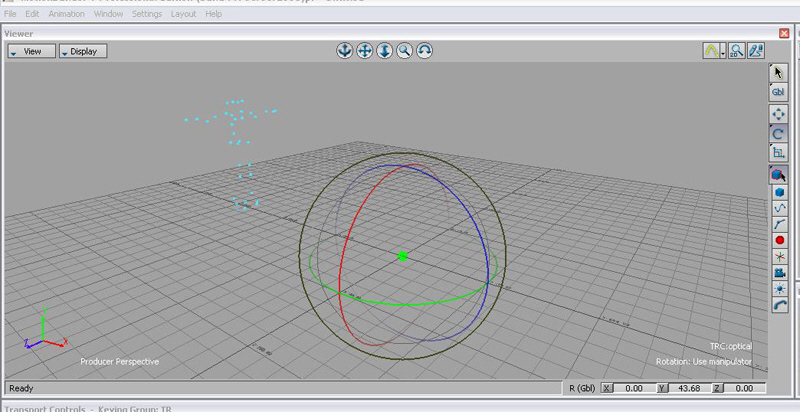
Task: Toggle the camera display button in the side toolbar
Action: (x=779, y=272)
